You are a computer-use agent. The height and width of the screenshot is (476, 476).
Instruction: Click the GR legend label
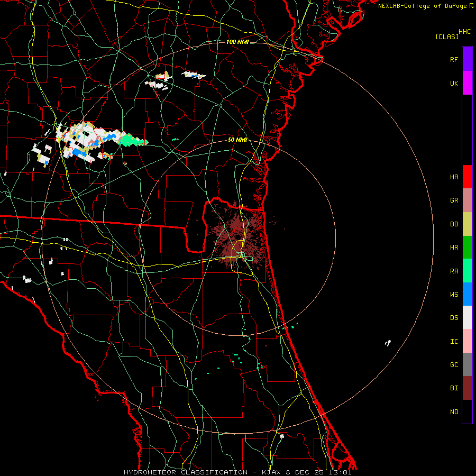click(454, 200)
